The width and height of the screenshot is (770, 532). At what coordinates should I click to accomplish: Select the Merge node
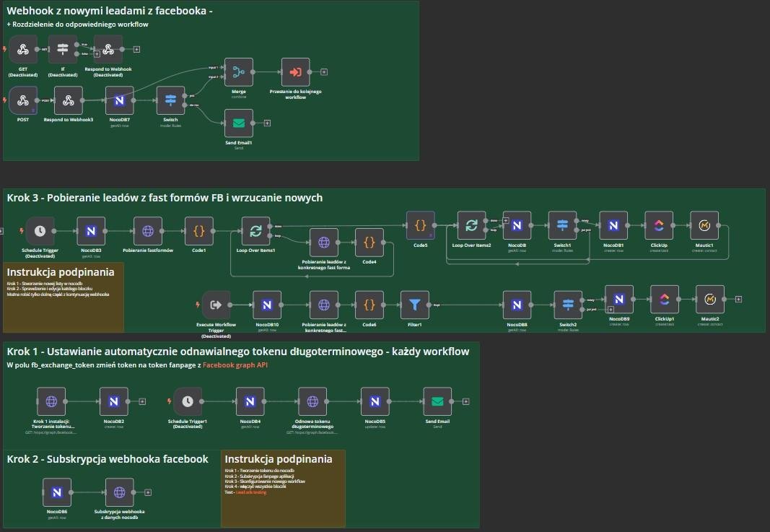[239, 72]
